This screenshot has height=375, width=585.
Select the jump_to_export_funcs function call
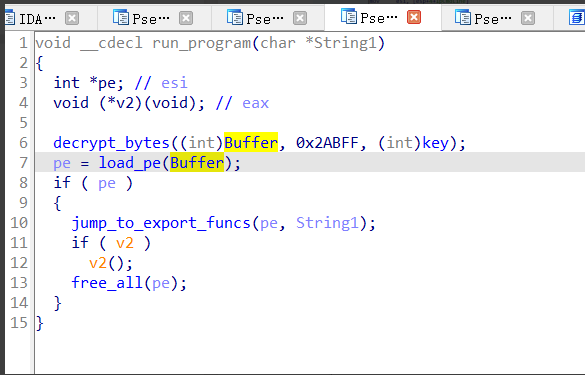tap(161, 223)
